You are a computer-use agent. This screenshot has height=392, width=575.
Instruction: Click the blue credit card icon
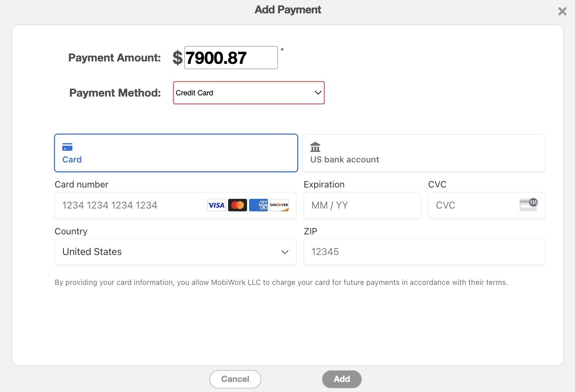click(68, 147)
